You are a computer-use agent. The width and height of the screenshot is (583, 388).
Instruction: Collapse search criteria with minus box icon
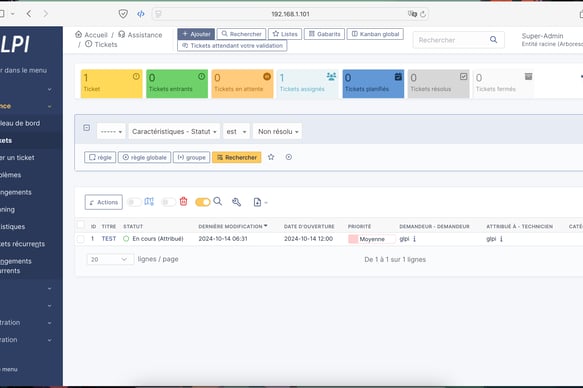[x=87, y=128]
